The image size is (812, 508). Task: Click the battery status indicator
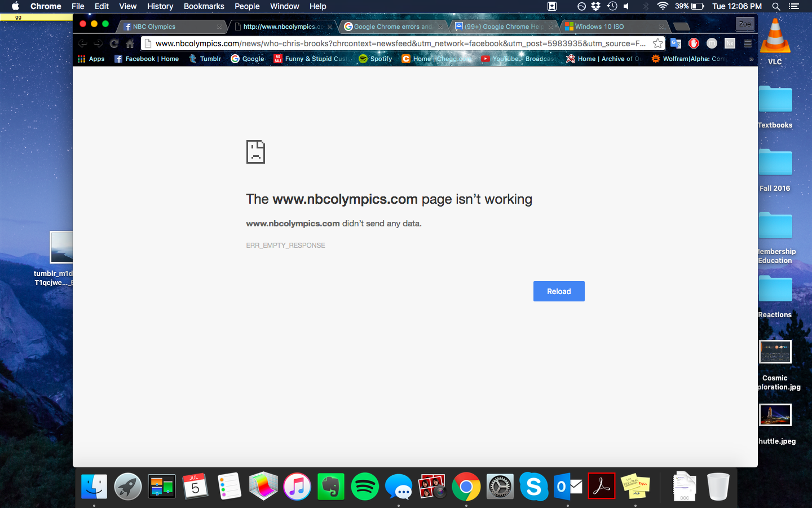[690, 6]
